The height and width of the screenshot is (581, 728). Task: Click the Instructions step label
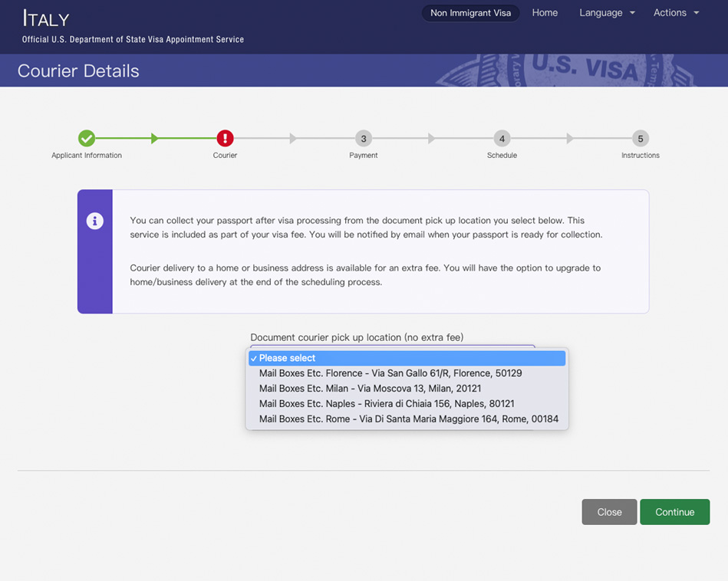[x=641, y=156]
